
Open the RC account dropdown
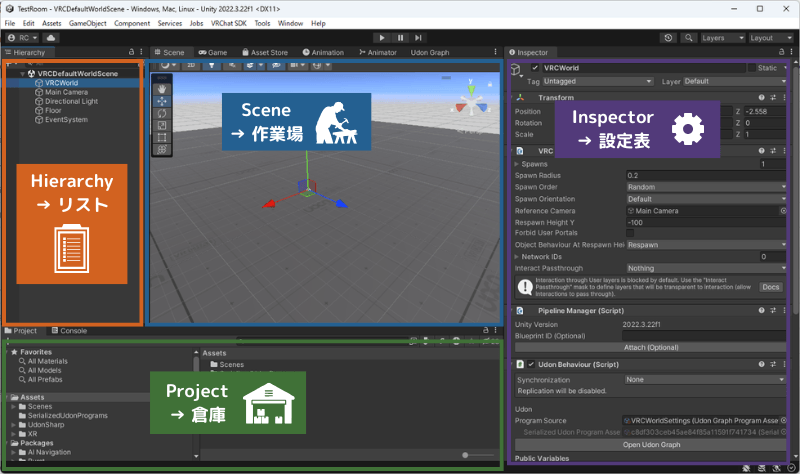coord(23,38)
